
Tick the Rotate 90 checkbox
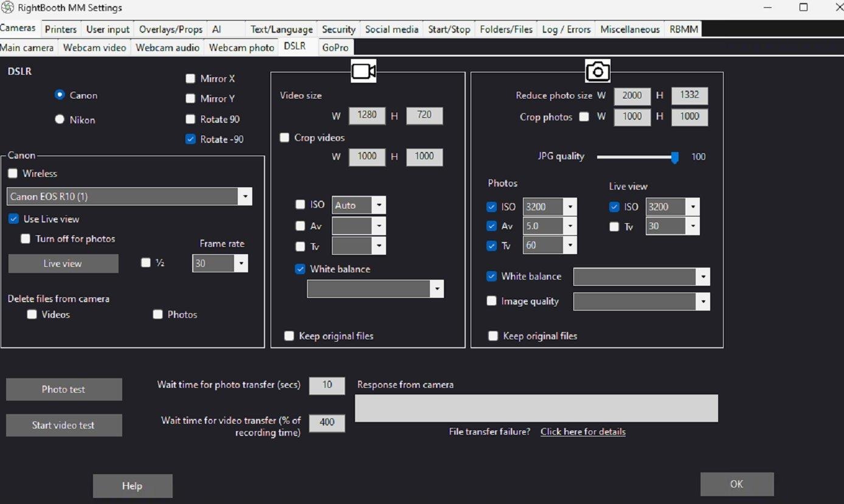tap(190, 119)
